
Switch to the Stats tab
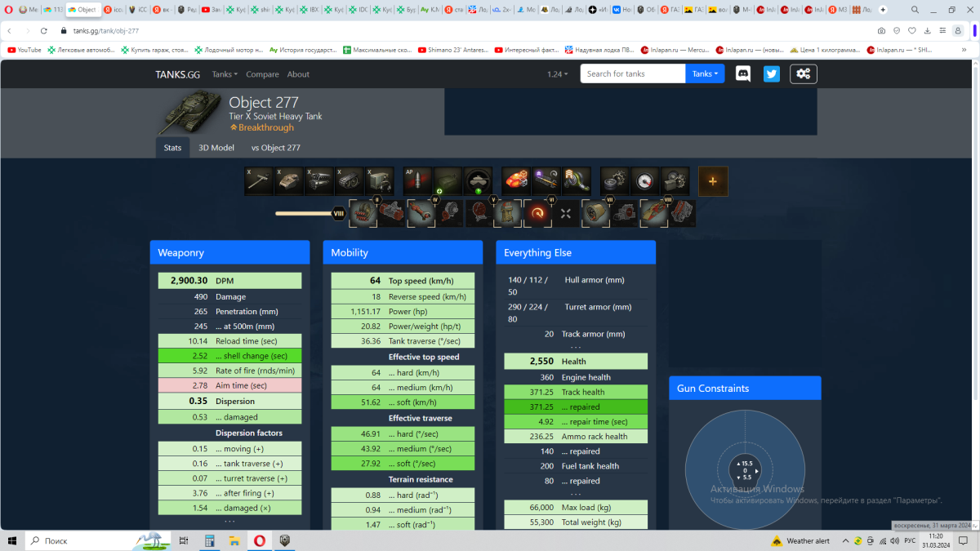click(x=172, y=148)
